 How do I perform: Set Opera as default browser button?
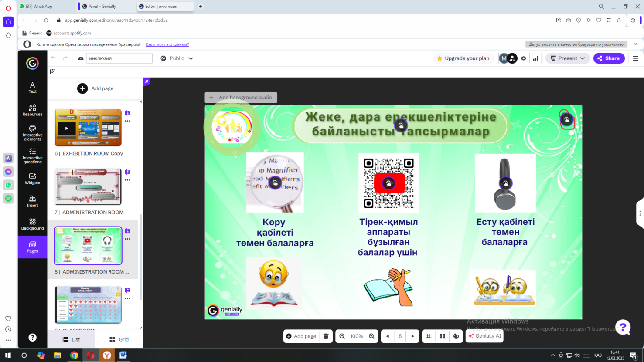tap(576, 44)
